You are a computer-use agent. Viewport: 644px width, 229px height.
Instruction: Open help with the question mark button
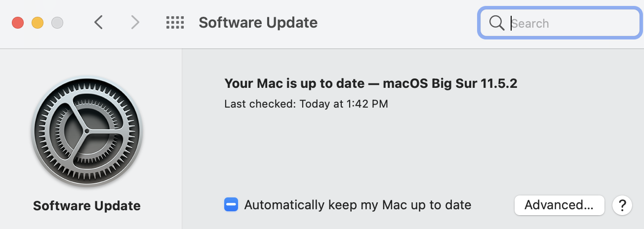[x=622, y=205]
